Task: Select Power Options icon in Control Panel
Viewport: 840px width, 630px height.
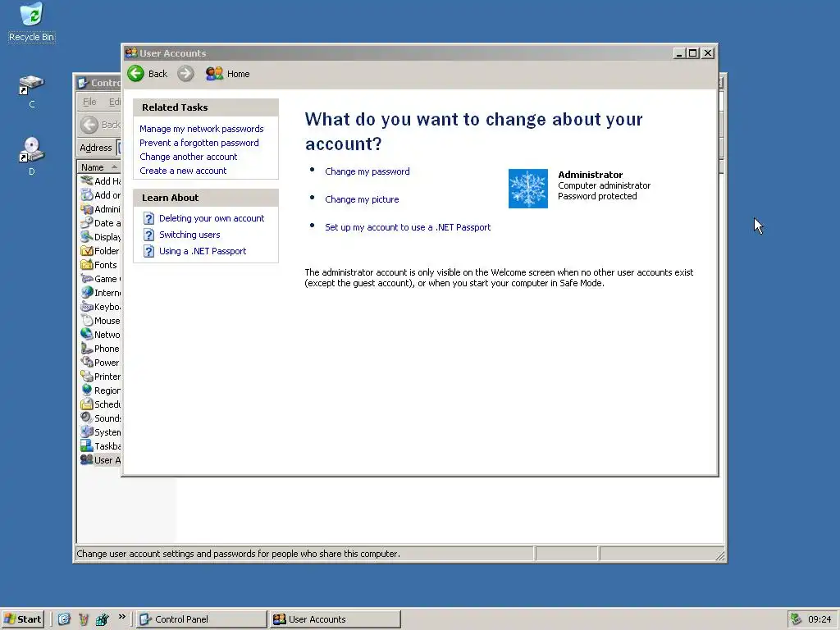Action: pos(87,362)
